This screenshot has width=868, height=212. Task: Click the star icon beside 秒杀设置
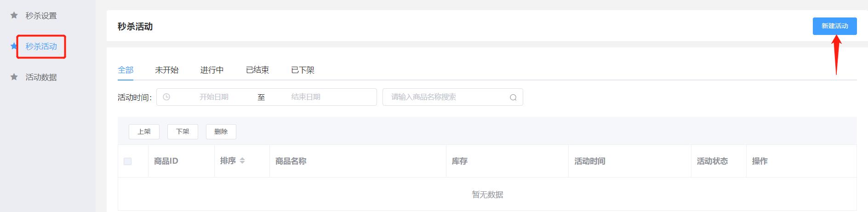14,16
